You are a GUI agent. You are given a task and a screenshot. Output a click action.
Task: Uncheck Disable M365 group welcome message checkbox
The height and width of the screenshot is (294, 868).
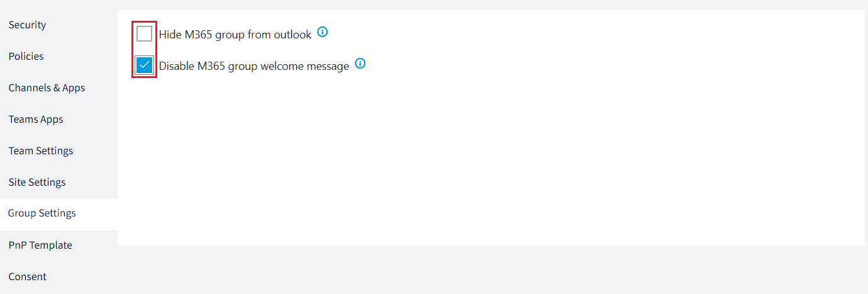click(x=145, y=65)
